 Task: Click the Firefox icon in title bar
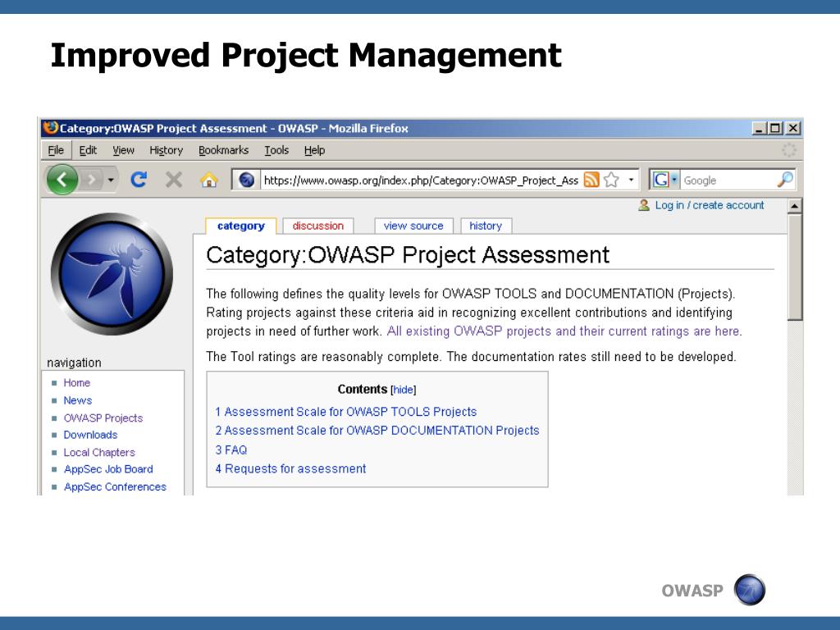click(x=51, y=128)
